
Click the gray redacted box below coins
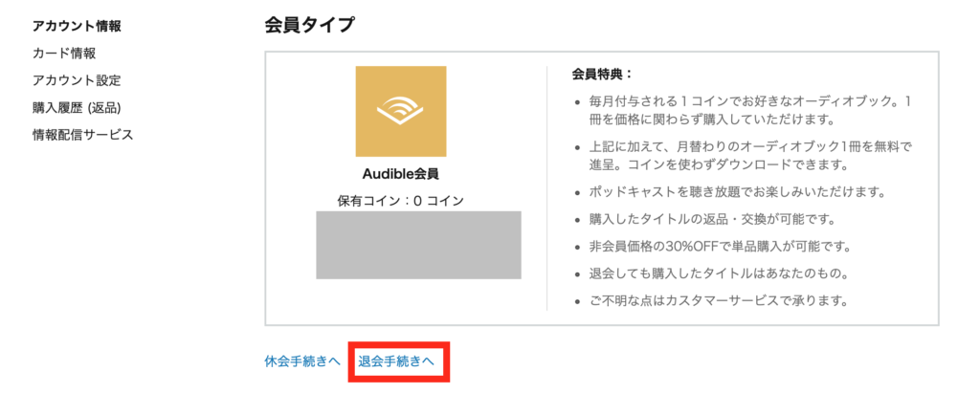418,245
